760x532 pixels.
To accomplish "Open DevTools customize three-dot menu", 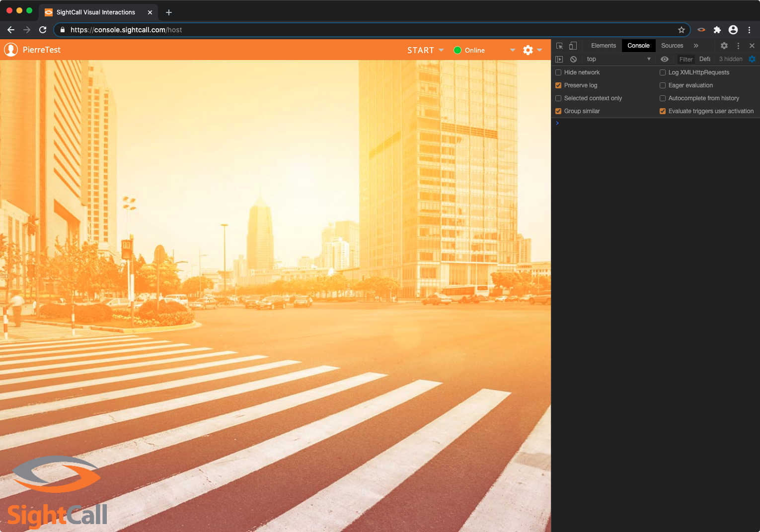I will pyautogui.click(x=738, y=46).
